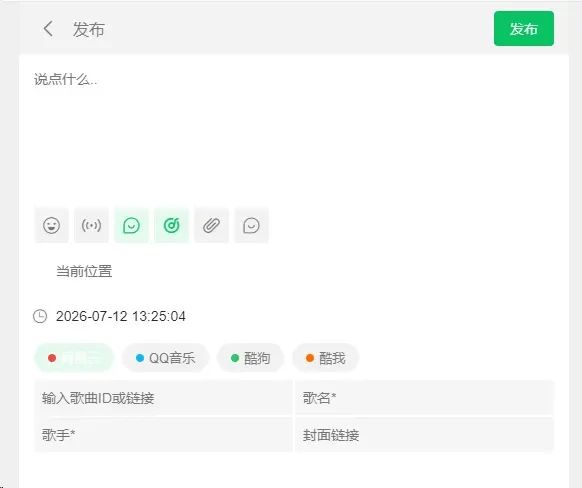
Task: Click the 封面链接 cover link field
Action: (x=425, y=435)
